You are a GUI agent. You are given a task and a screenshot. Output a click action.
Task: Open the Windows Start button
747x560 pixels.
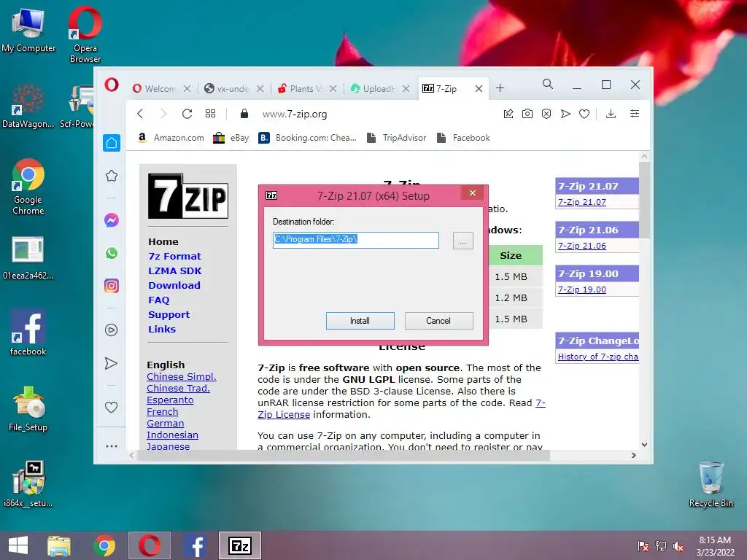18,545
